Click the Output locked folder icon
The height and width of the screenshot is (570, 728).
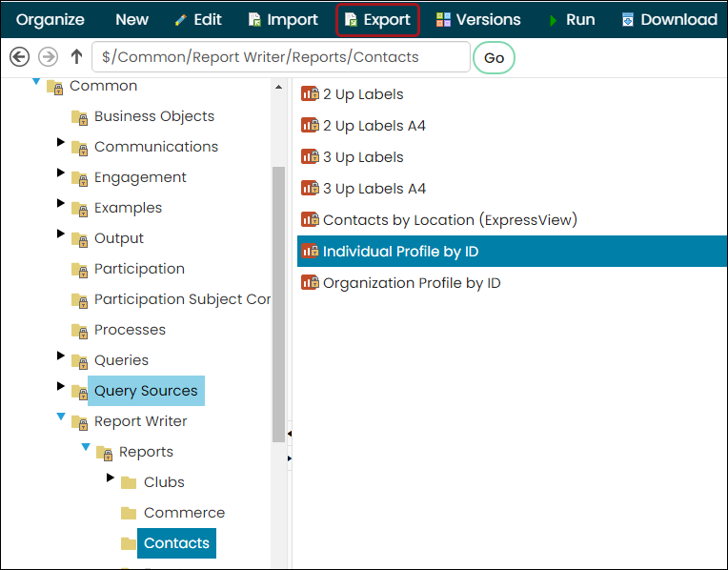pyautogui.click(x=80, y=239)
